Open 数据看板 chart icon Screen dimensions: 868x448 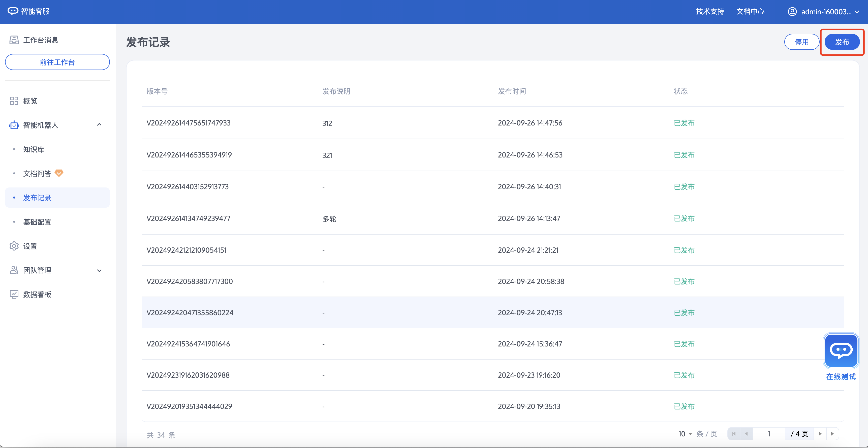click(x=14, y=294)
